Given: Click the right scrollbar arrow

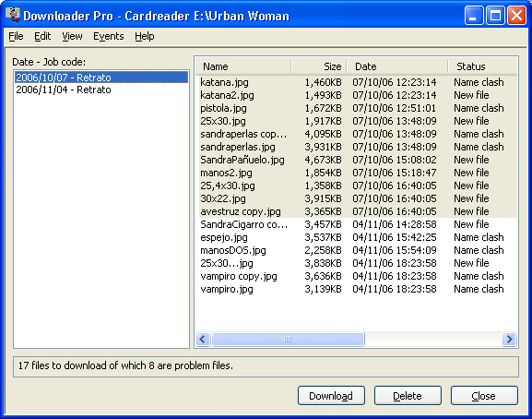Looking at the screenshot, I should tap(509, 339).
